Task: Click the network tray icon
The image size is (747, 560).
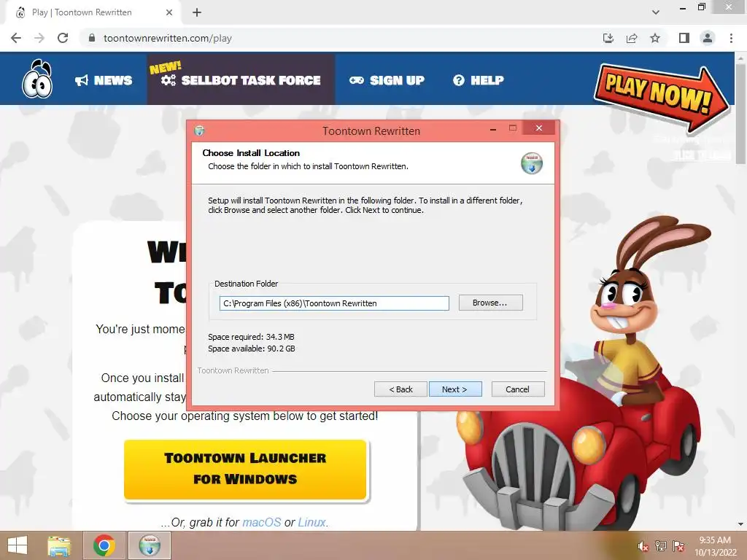Action: (661, 546)
